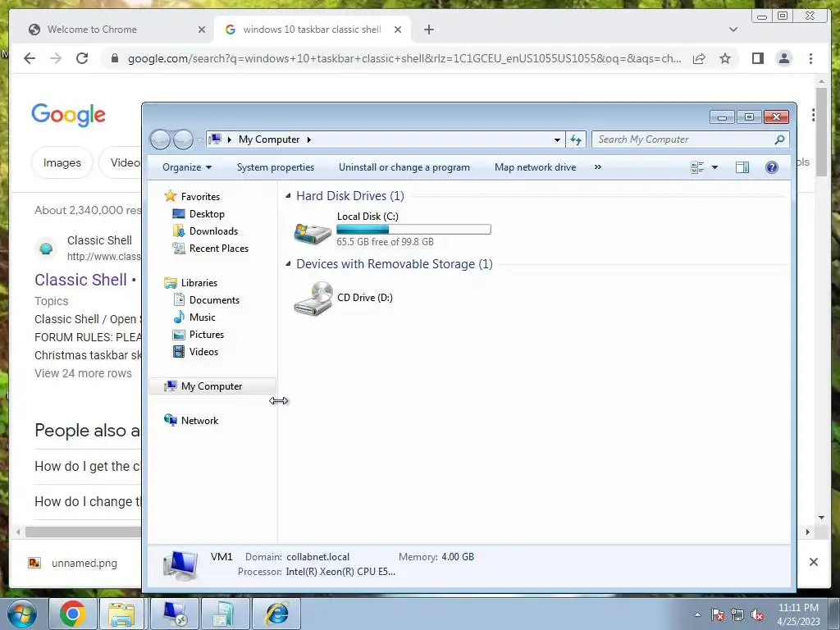Image resolution: width=840 pixels, height=630 pixels.
Task: Click Map network drive
Action: pyautogui.click(x=535, y=167)
